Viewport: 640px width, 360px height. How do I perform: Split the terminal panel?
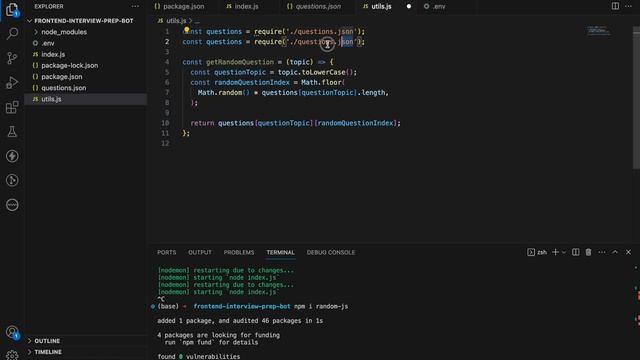pyautogui.click(x=576, y=252)
